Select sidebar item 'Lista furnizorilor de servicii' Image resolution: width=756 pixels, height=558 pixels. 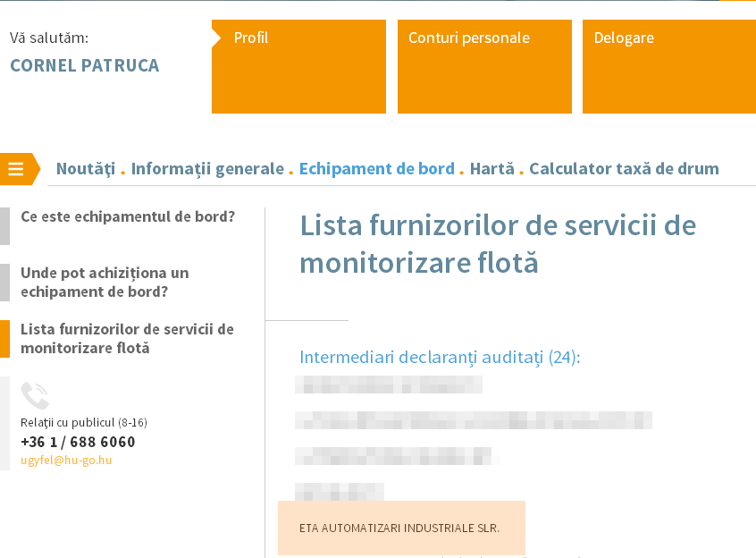127,338
